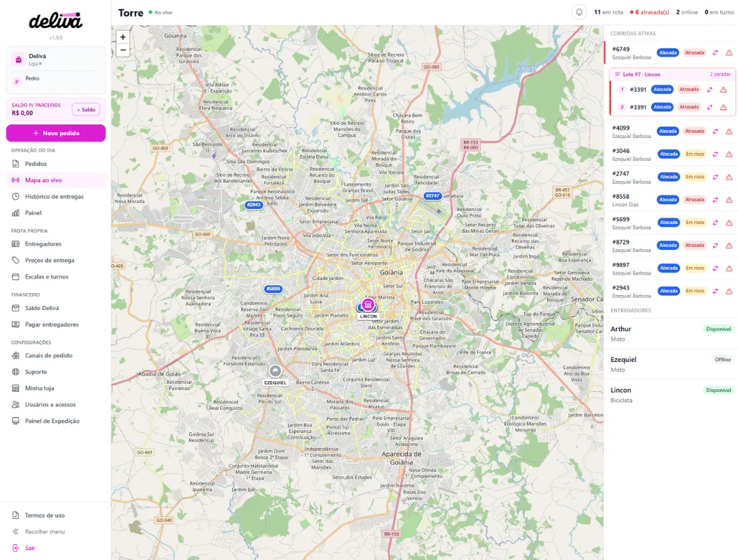Screen dimensions: 738x560
Task: Select the Delivá store card
Action: (x=55, y=59)
